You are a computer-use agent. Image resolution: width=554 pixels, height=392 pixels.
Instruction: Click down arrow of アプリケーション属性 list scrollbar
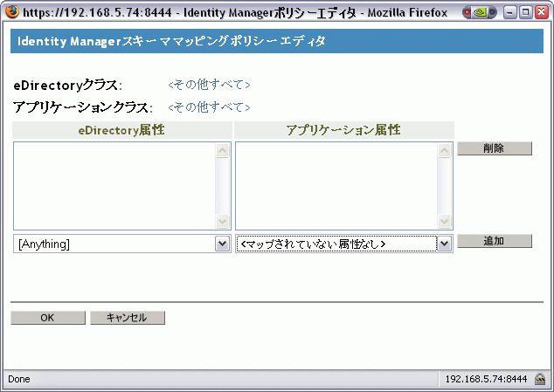(444, 222)
